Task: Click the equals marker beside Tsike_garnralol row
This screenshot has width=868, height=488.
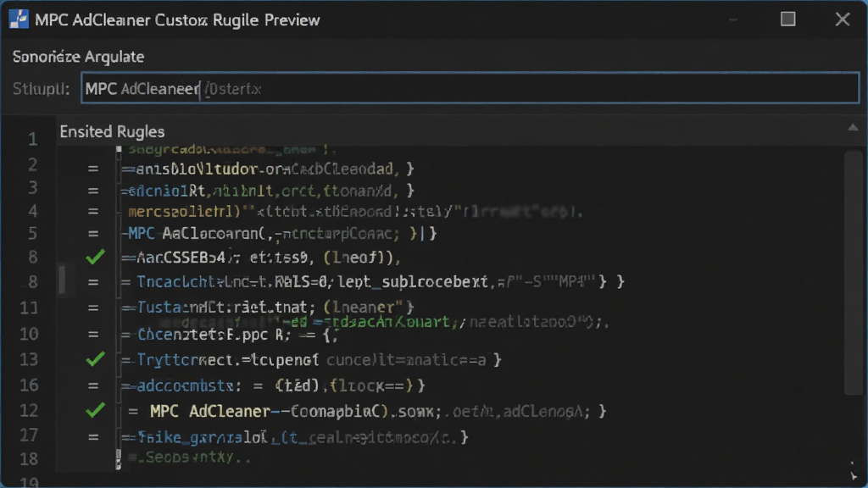Action: point(93,437)
